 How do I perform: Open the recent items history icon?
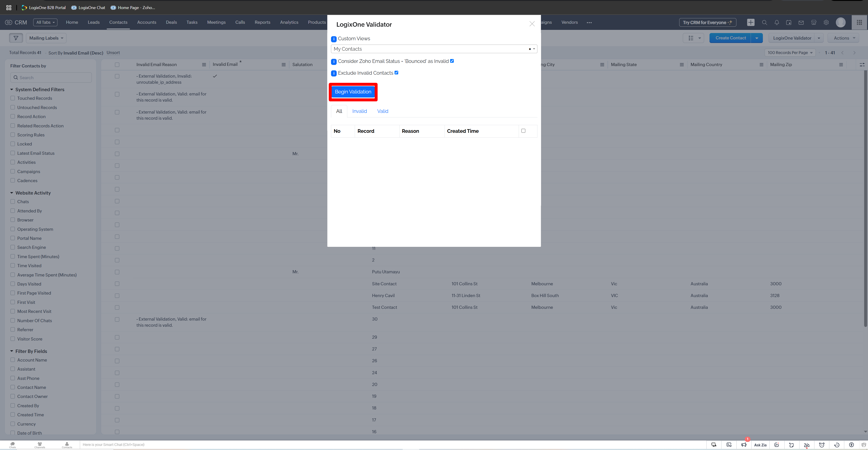click(836, 445)
